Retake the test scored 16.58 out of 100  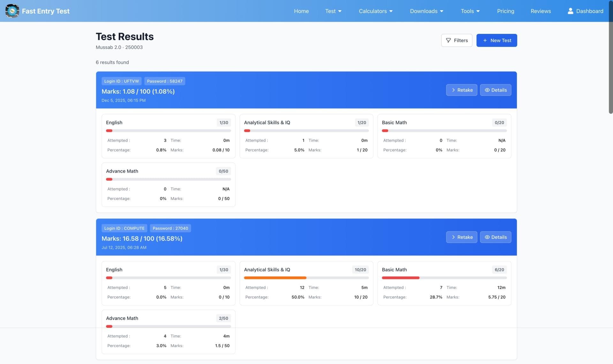(x=461, y=237)
